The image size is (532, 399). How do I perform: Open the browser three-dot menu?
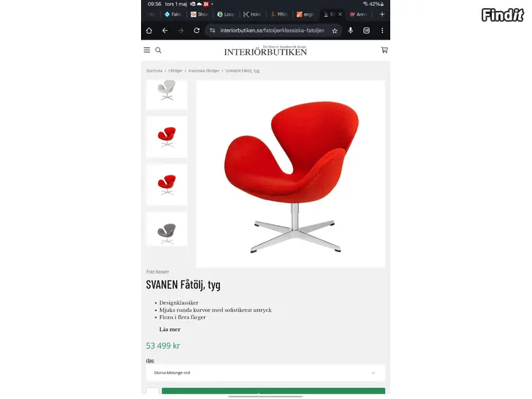pyautogui.click(x=382, y=31)
